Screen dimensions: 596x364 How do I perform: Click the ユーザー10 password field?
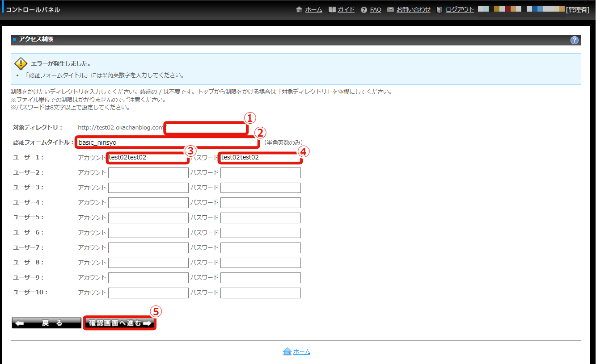point(260,293)
